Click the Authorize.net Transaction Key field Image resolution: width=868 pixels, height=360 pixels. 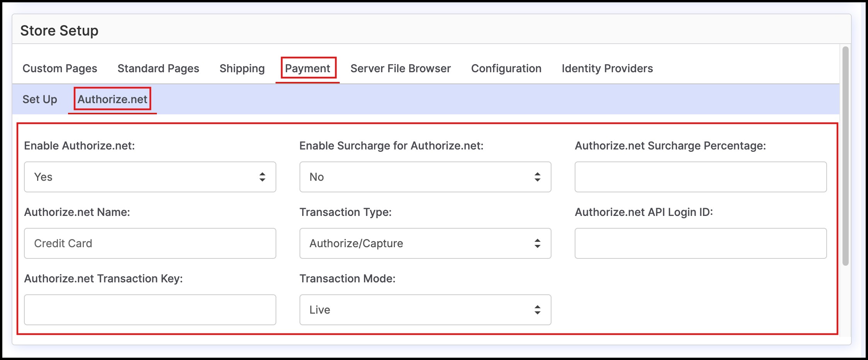(x=150, y=310)
